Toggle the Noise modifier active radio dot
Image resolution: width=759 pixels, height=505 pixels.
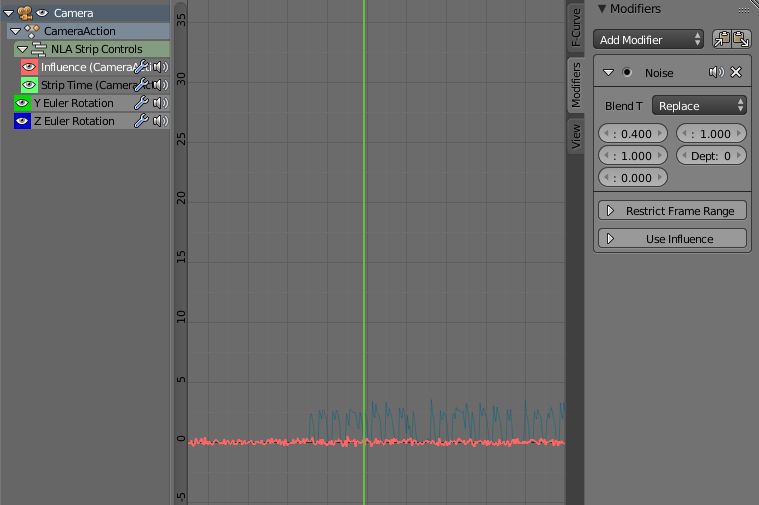tap(627, 72)
